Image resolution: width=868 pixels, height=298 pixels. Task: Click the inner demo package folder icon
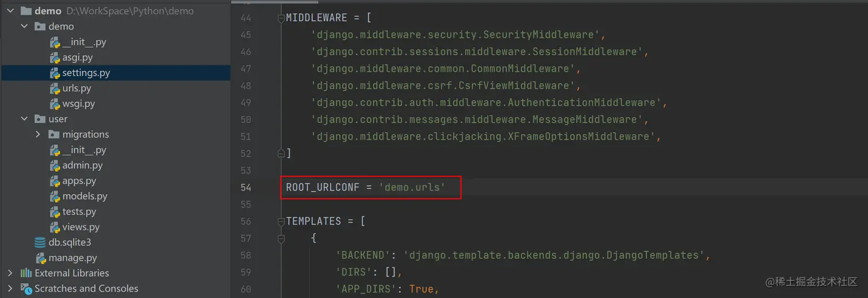tap(40, 26)
